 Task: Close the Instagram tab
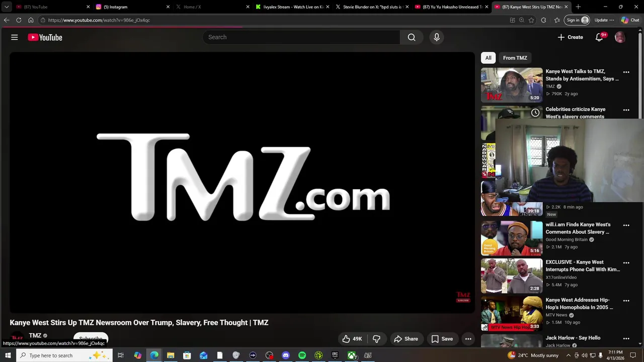[x=168, y=7]
